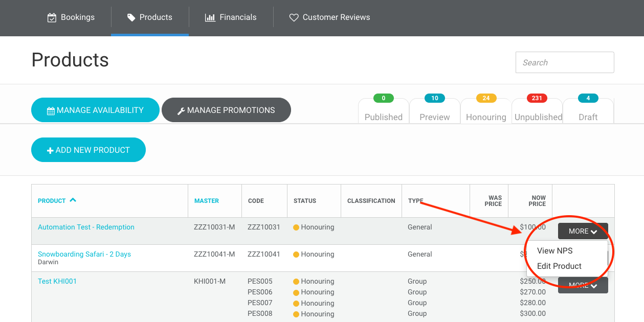
Task: Toggle the PRODUCT column sort arrow
Action: (x=73, y=200)
